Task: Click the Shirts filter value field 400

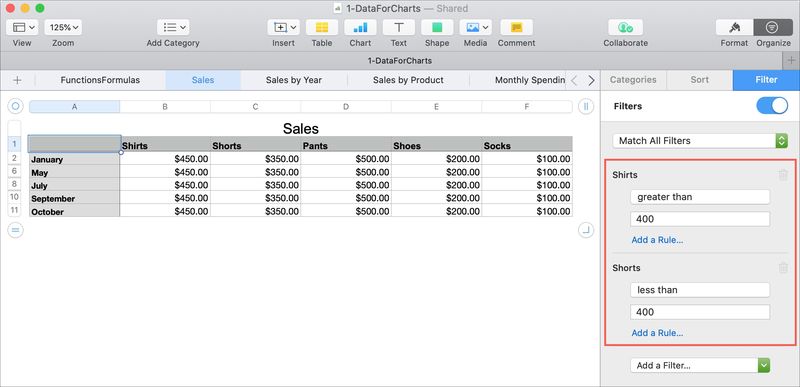Action: tap(700, 219)
